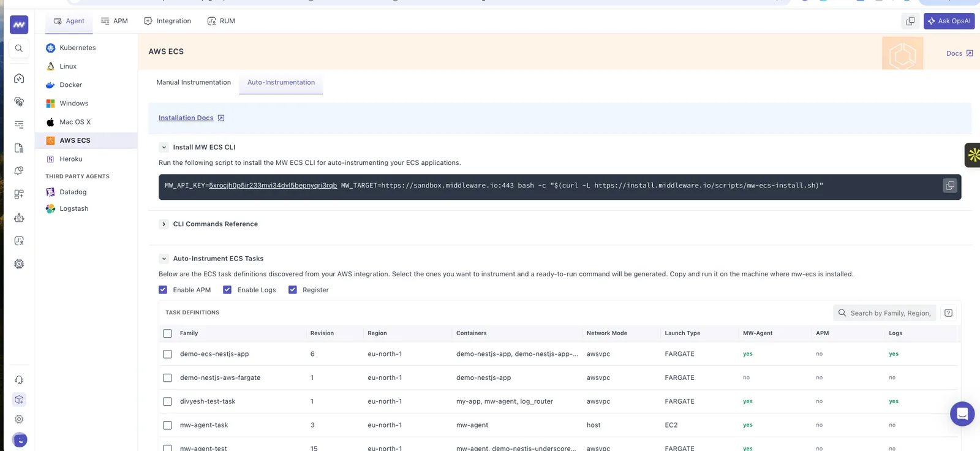Check divyesh-test-task row checkbox

pos(167,402)
